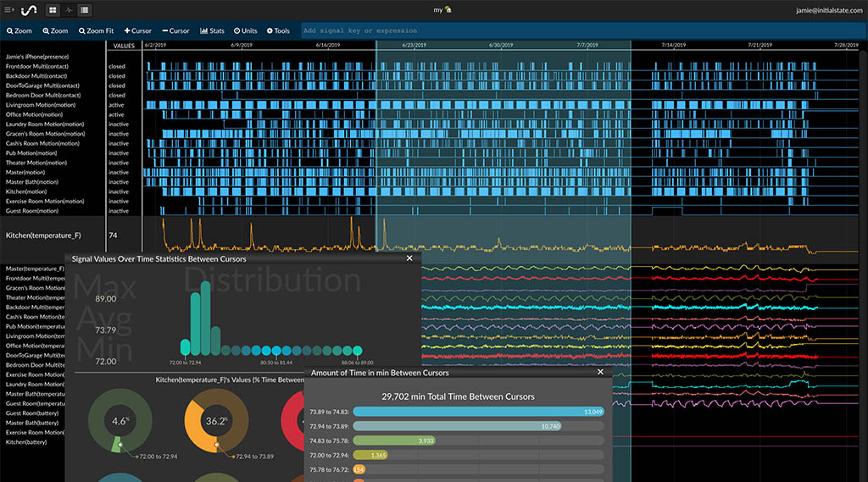Switch to Waves view icon
Screen dimensions: 868x482
pos(69,10)
